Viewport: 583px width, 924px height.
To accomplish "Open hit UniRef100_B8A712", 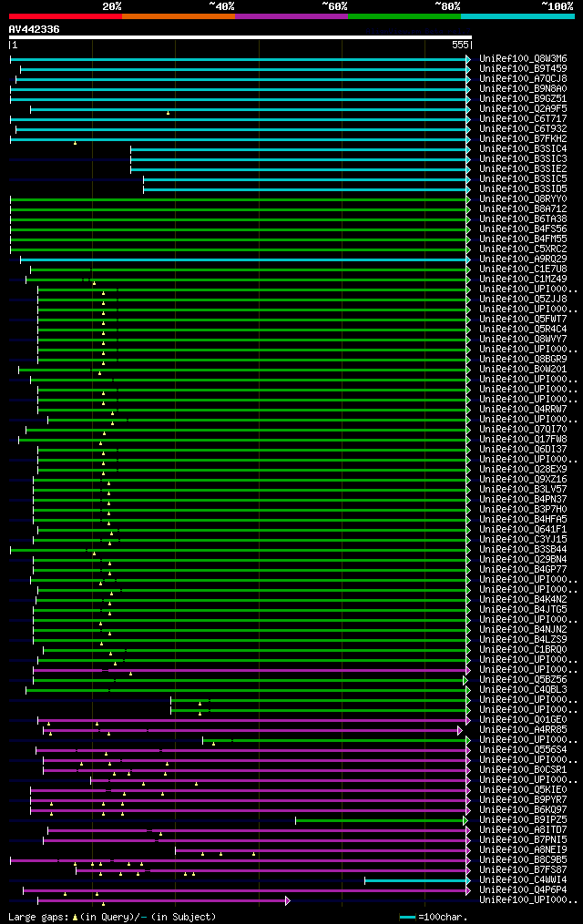I will coord(524,209).
